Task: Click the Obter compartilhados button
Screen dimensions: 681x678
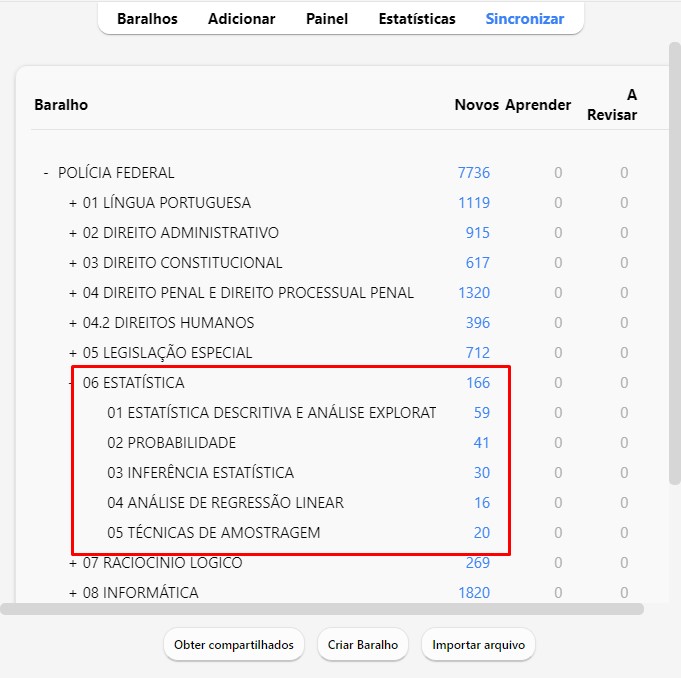Action: (234, 645)
